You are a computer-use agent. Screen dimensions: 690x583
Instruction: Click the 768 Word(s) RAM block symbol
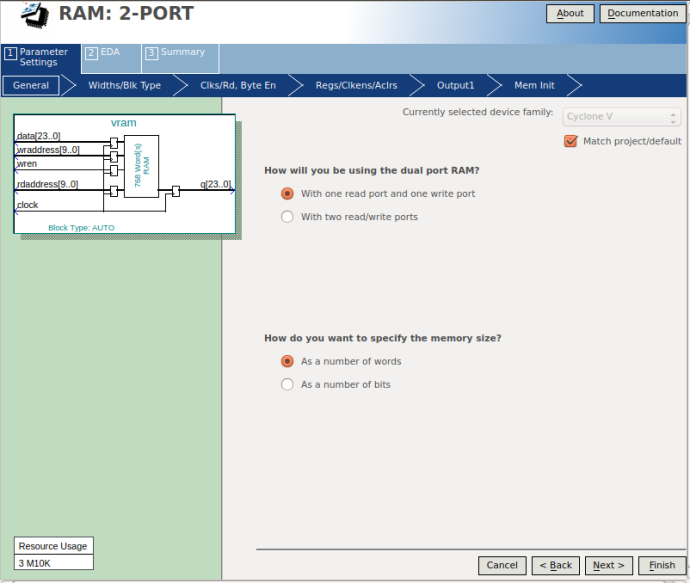pos(141,166)
